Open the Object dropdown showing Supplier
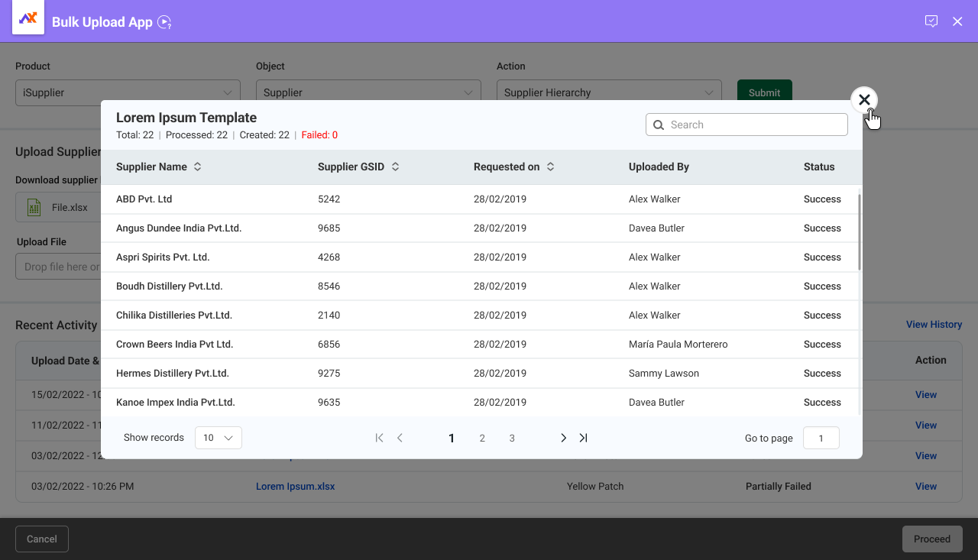This screenshot has height=560, width=978. pyautogui.click(x=368, y=92)
